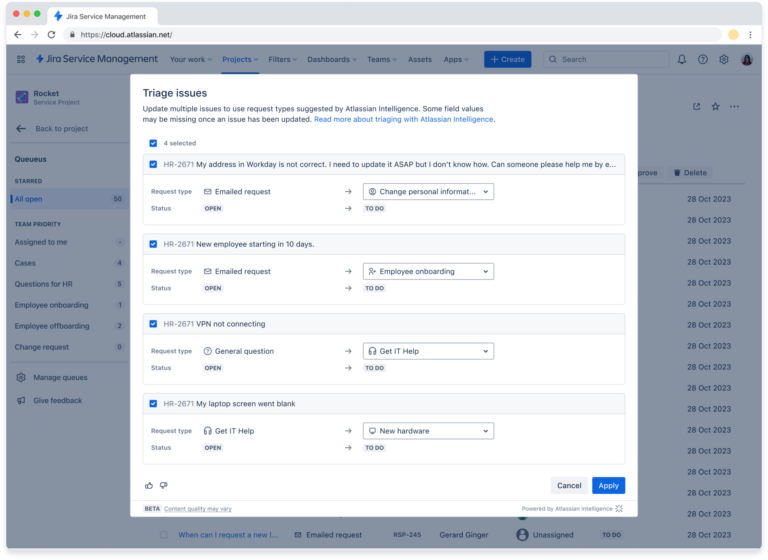Expand the Your work menu
Screen dimensions: 768x560
tap(191, 59)
